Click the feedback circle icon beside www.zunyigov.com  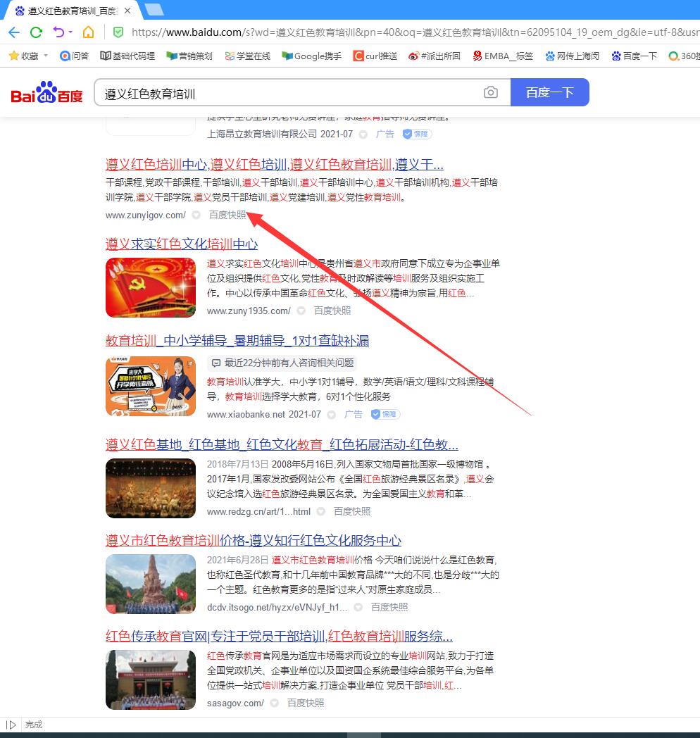click(195, 215)
